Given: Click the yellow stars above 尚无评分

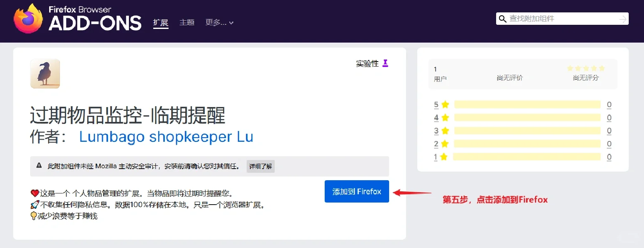Looking at the screenshot, I should tap(585, 68).
